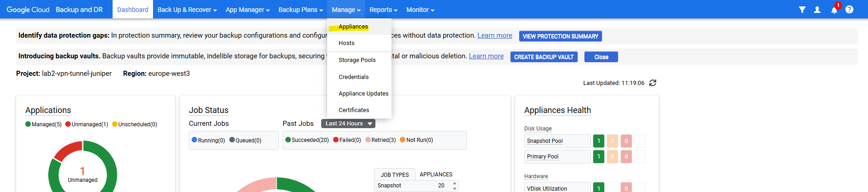This screenshot has width=868, height=192.
Task: Click the green Primary Pool status box
Action: [598, 157]
